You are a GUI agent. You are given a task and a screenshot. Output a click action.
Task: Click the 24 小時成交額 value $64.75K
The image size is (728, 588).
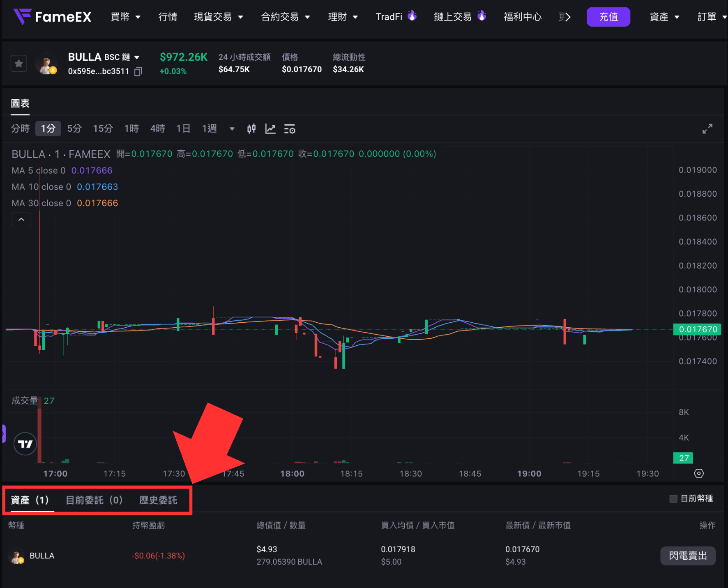[x=234, y=69]
